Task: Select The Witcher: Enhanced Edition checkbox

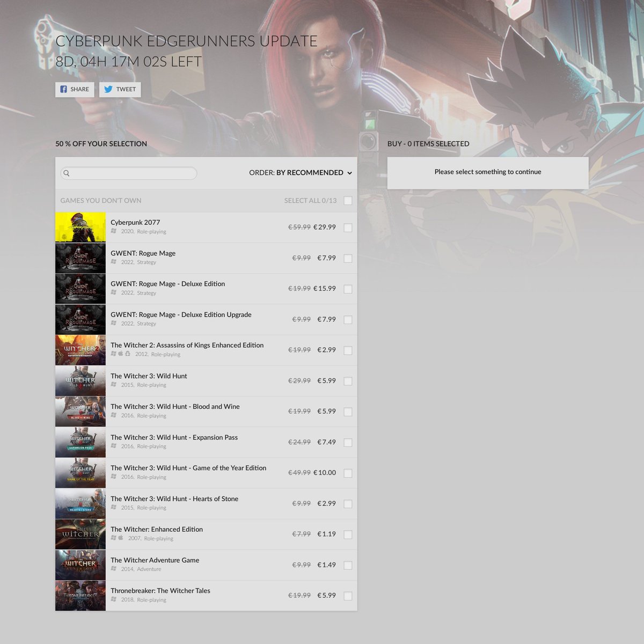Action: [348, 535]
